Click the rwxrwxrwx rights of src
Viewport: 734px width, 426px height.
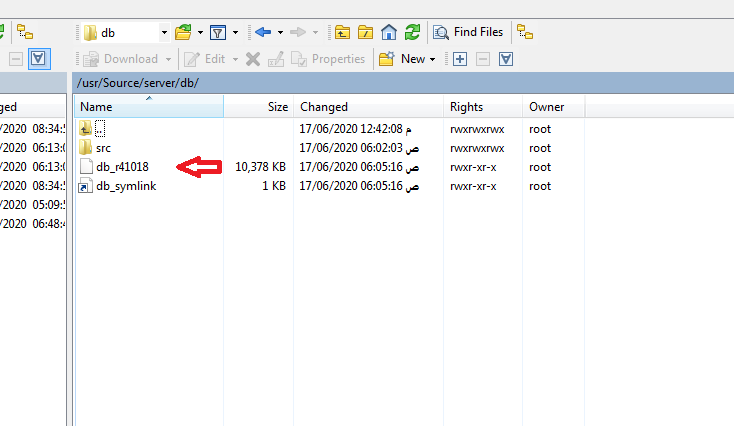click(x=477, y=148)
